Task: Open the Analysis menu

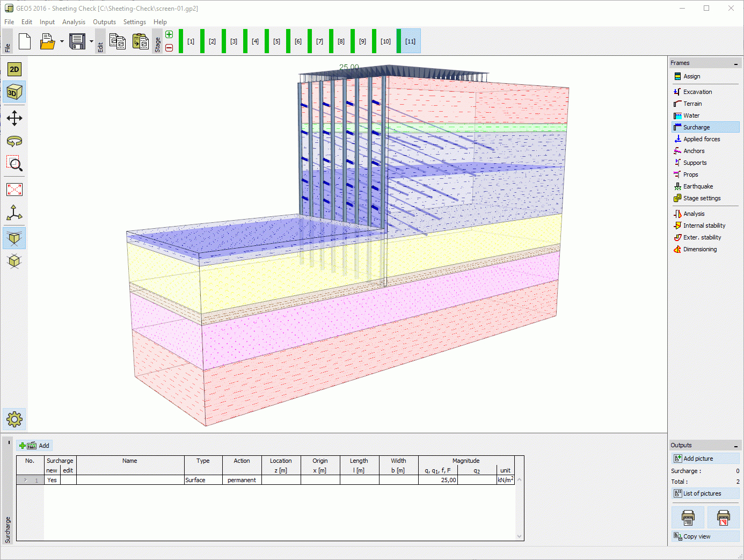Action: tap(74, 21)
